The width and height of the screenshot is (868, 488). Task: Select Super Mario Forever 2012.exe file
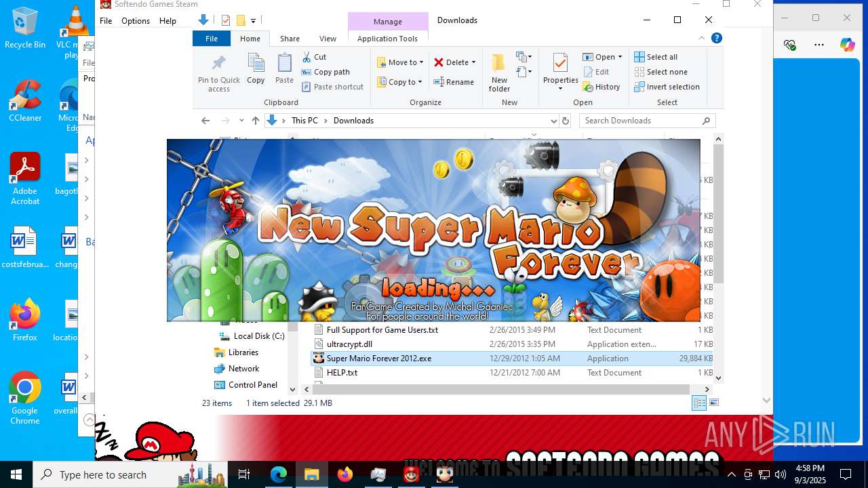point(512,359)
